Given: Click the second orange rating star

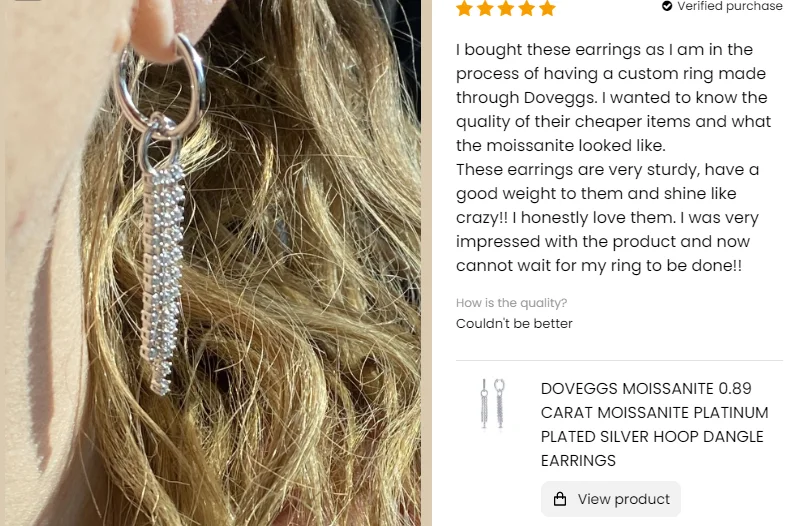Looking at the screenshot, I should pyautogui.click(x=485, y=8).
